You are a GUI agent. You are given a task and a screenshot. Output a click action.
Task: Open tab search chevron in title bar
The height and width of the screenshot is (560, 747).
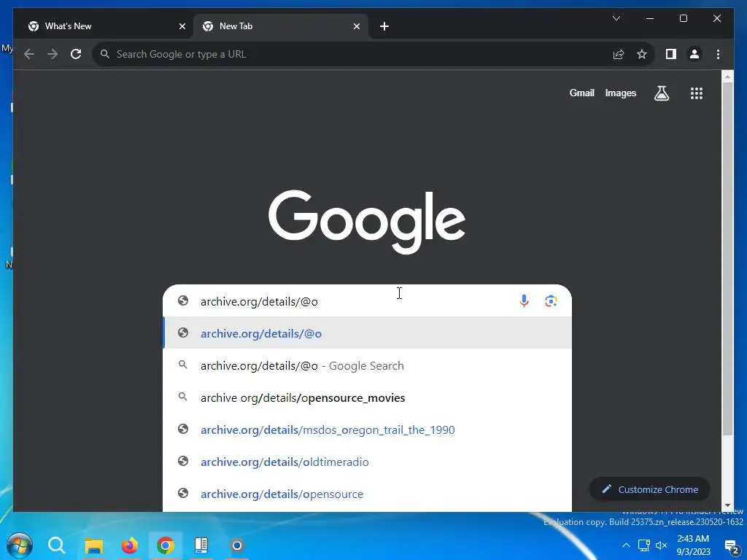click(616, 18)
